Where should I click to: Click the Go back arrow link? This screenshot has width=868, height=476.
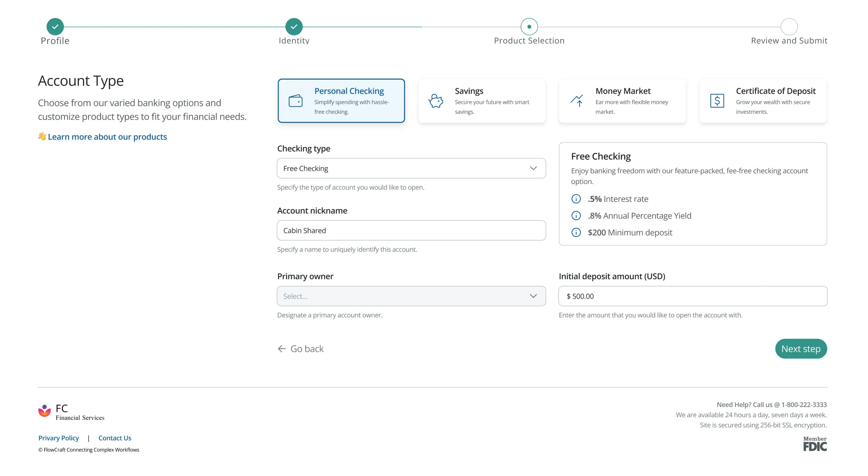click(301, 349)
